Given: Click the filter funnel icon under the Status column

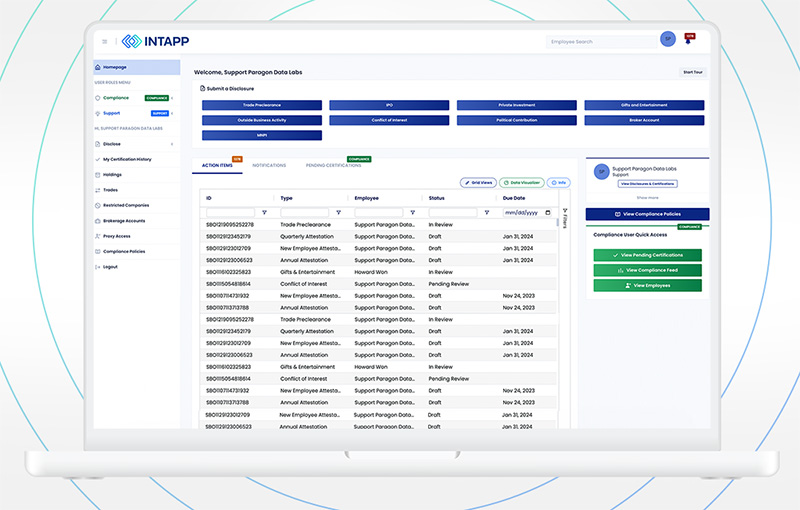Looking at the screenshot, I should tap(486, 212).
